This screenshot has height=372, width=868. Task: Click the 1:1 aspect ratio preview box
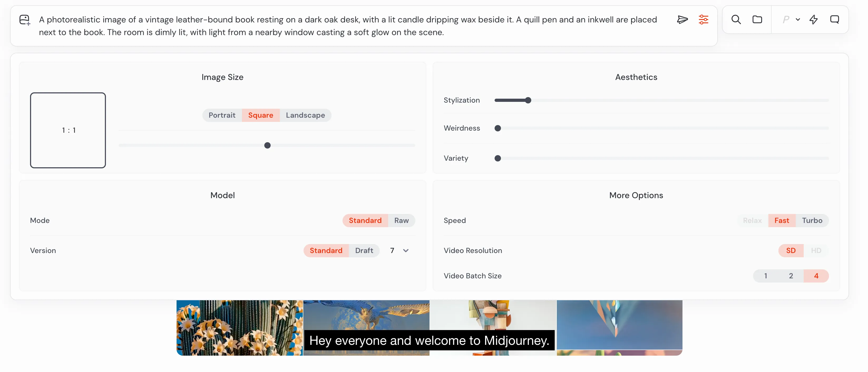point(68,130)
